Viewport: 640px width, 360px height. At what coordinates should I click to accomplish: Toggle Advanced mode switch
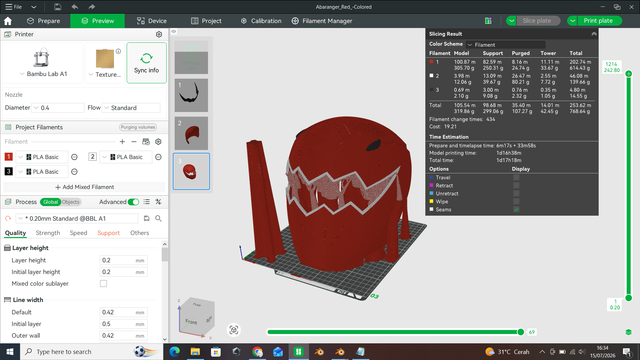tap(133, 202)
